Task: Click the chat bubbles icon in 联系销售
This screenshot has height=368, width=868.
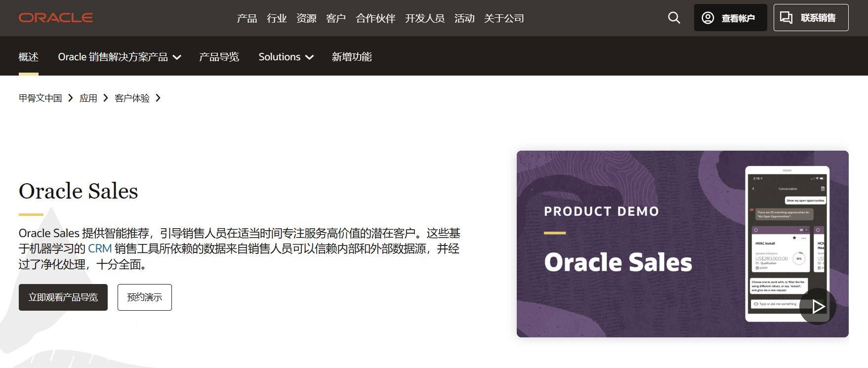Action: point(786,18)
